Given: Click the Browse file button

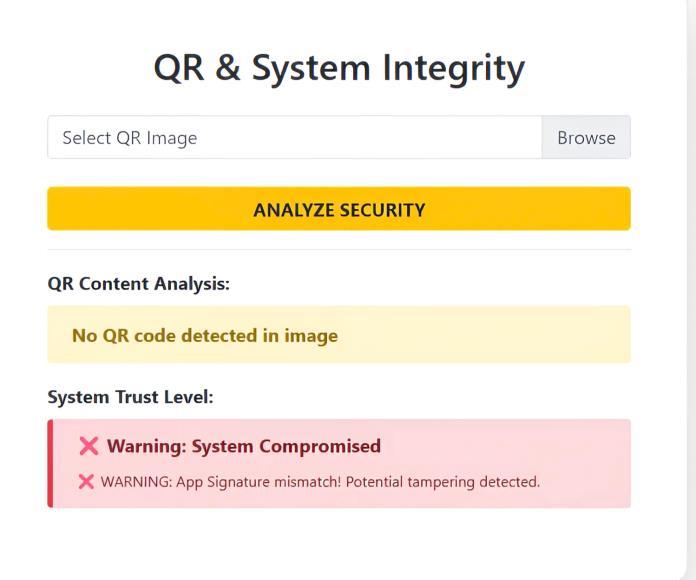Looking at the screenshot, I should pyautogui.click(x=586, y=138).
